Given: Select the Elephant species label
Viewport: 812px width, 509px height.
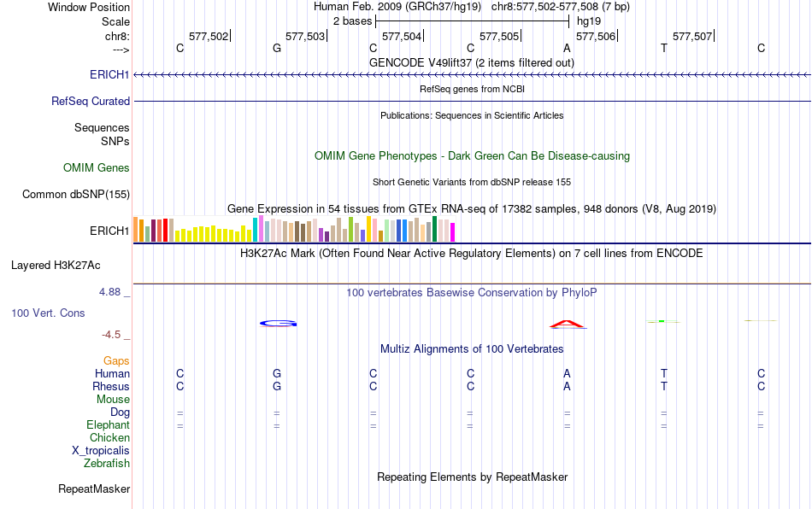Looking at the screenshot, I should pos(109,424).
